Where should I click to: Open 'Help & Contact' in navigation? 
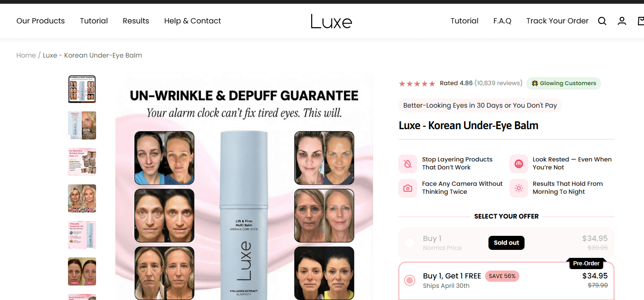[x=193, y=21]
